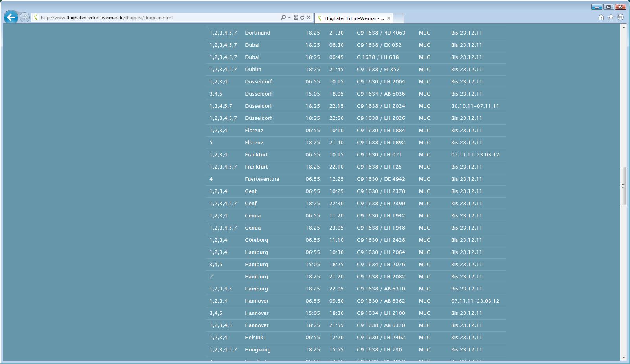Click flight code 'C9 1638 / LH 730'
This screenshot has width=630, height=364.
[x=379, y=350]
